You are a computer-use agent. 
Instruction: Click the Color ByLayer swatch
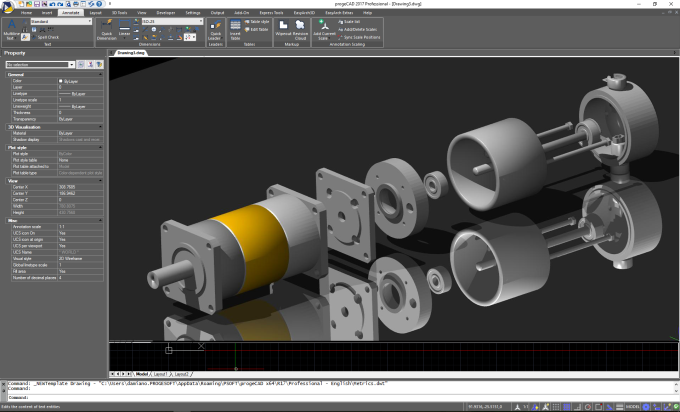(x=61, y=81)
